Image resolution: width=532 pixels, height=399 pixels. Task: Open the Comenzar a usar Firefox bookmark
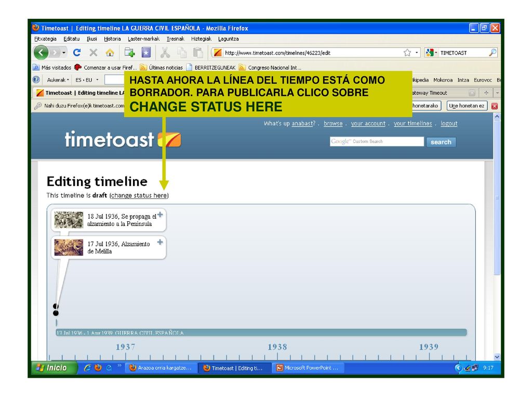105,68
